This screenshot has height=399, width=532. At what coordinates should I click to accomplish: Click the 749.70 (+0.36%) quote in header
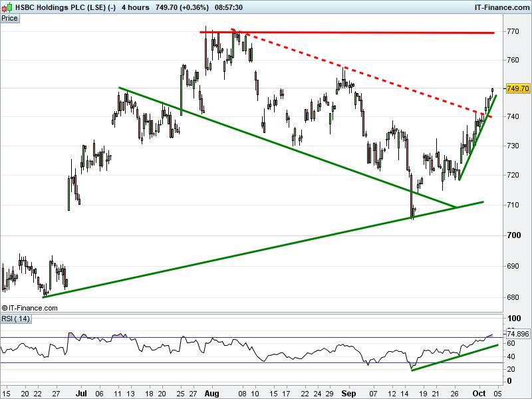(x=182, y=7)
